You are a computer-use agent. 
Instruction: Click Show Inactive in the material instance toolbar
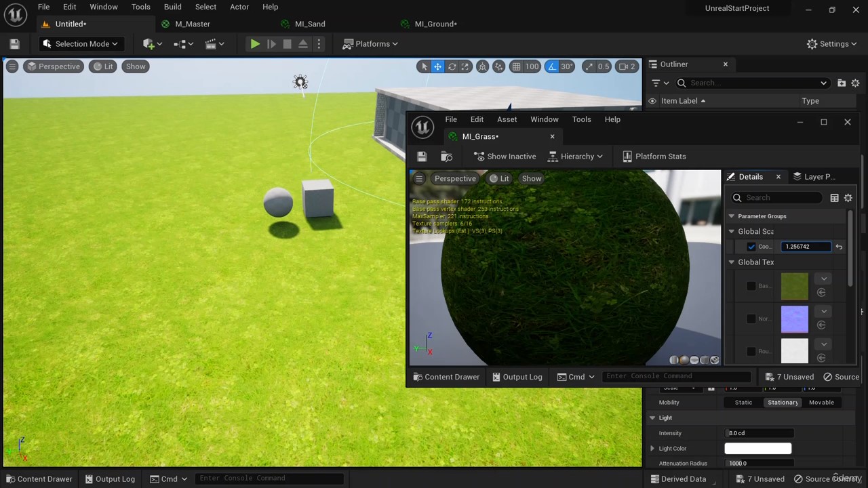point(505,157)
